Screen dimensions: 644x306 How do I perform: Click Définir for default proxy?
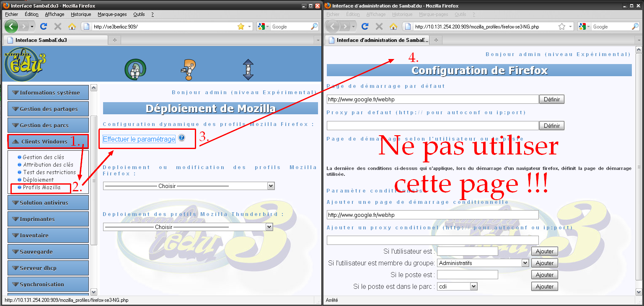552,126
